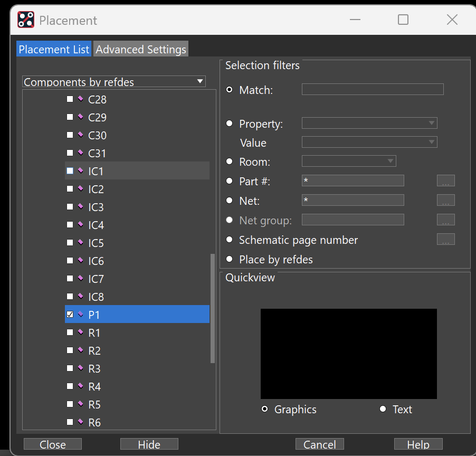Select the Text quickview radio button

[x=383, y=409]
